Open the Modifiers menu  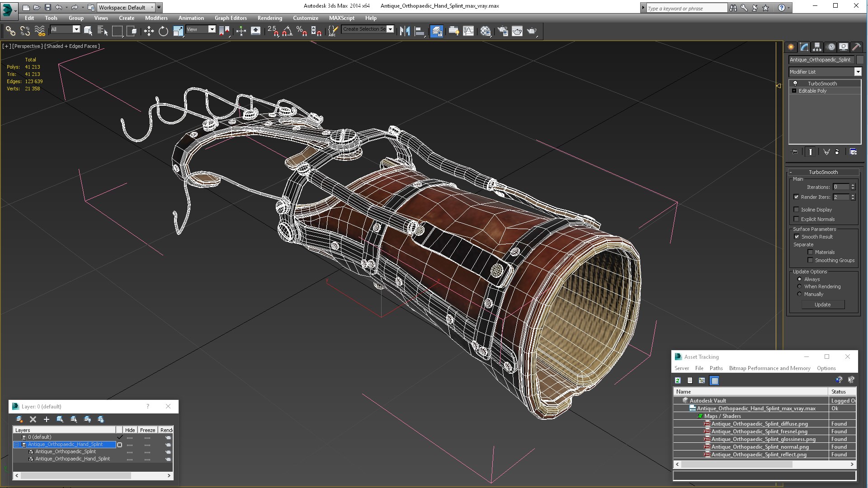coord(156,18)
